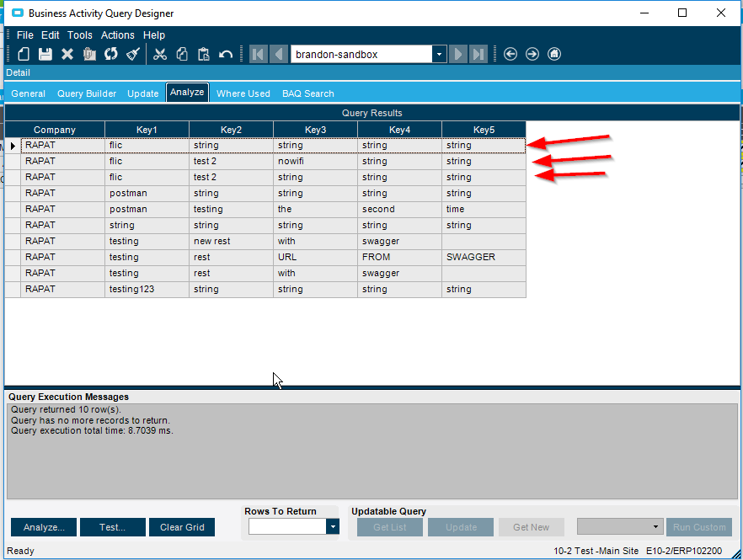Click the Clear broom icon
Screen dimensions: 743x560
(133, 54)
